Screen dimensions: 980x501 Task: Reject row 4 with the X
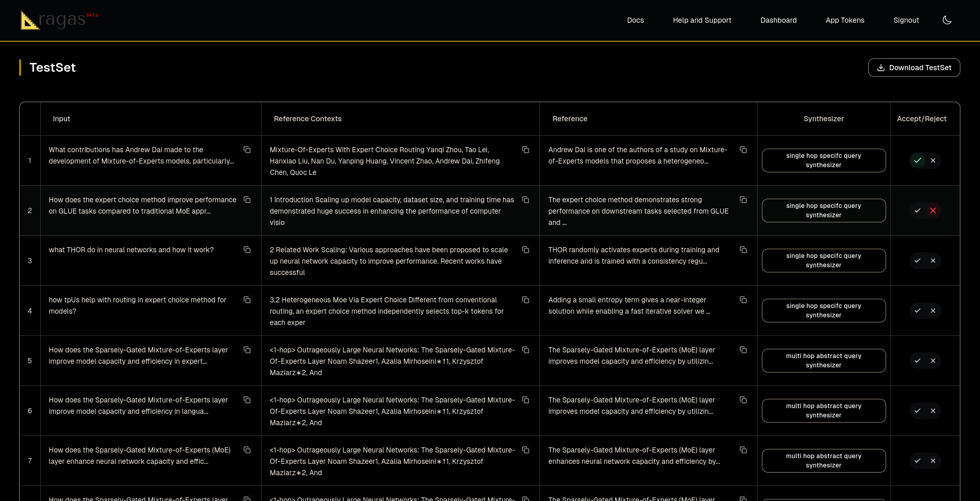coord(933,311)
